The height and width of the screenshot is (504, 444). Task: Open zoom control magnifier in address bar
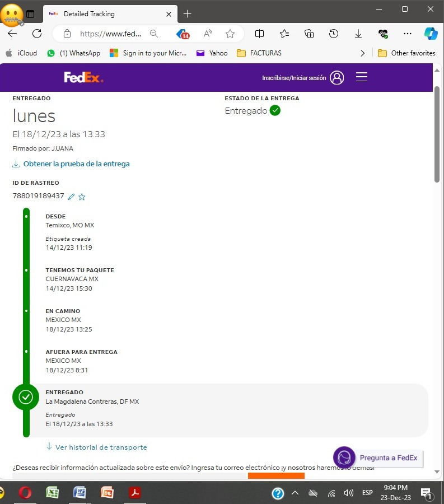point(154,34)
